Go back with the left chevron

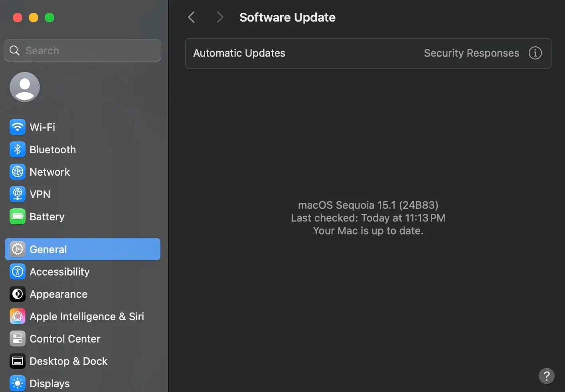[192, 17]
